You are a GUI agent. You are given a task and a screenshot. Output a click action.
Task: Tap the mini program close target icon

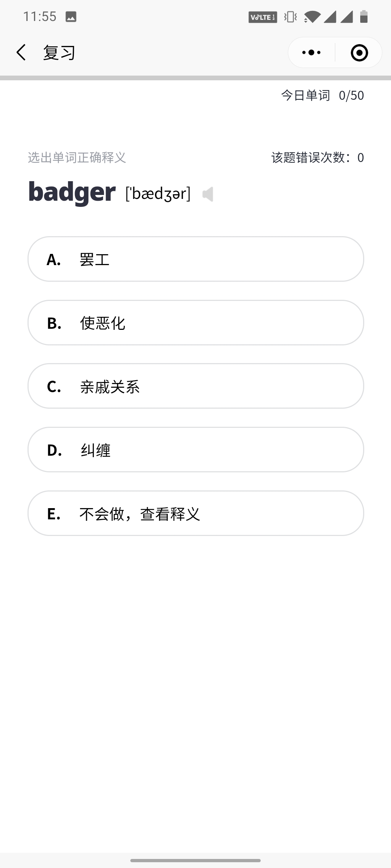[359, 52]
